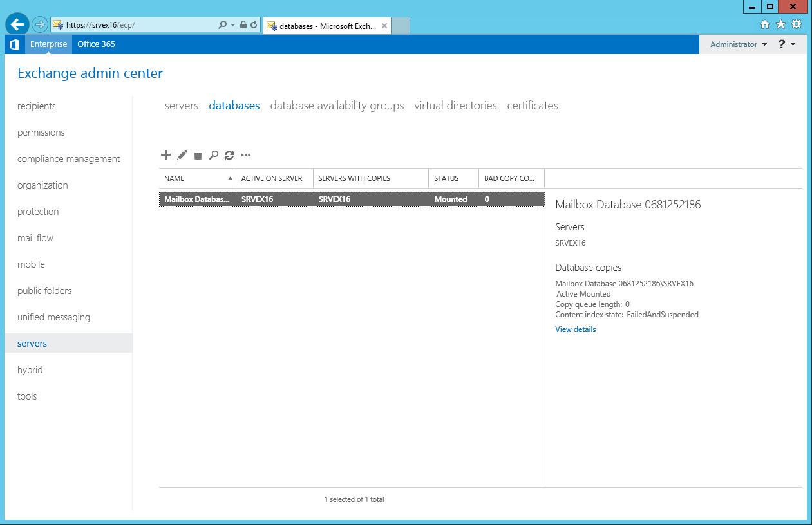
Task: Open compliance management section
Action: tap(69, 159)
